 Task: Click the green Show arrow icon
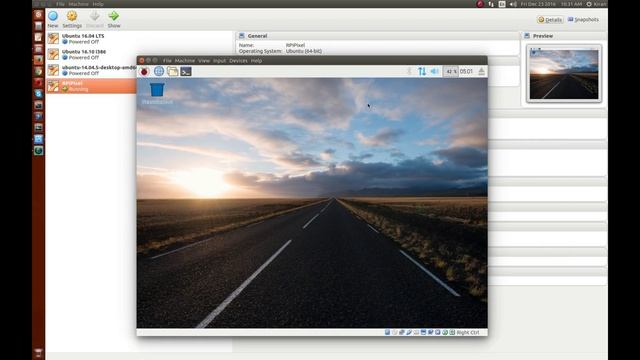(x=113, y=16)
